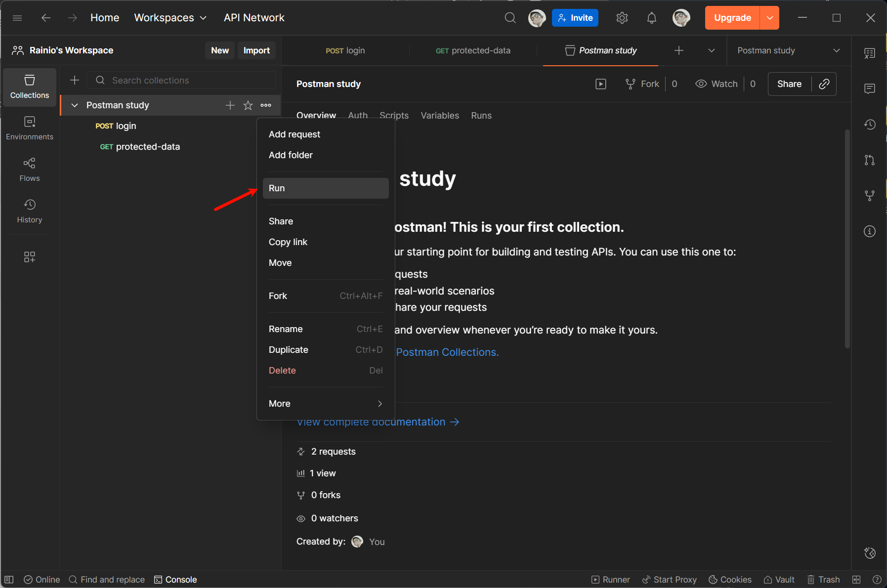Screen dimensions: 887x588
Task: Open View complete documentation link
Action: point(378,422)
